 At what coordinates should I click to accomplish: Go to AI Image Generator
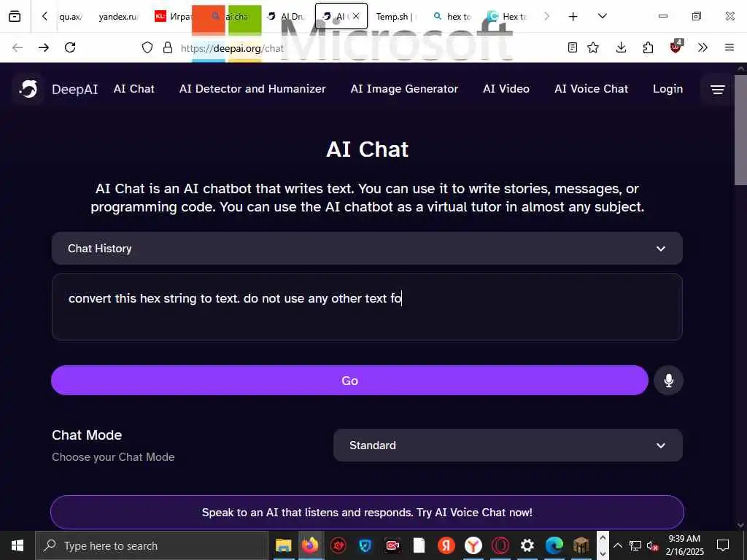pos(404,89)
